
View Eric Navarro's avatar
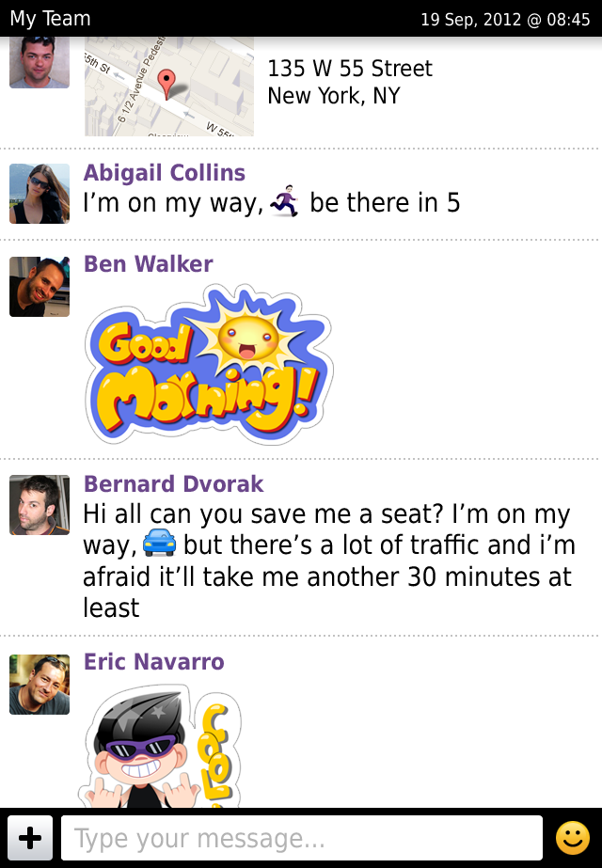40,685
